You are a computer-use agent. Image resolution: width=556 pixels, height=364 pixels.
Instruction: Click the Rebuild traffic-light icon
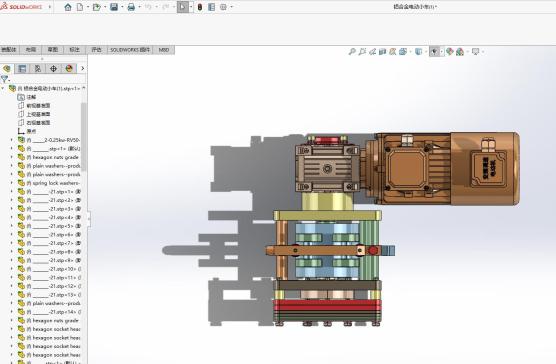tap(200, 7)
